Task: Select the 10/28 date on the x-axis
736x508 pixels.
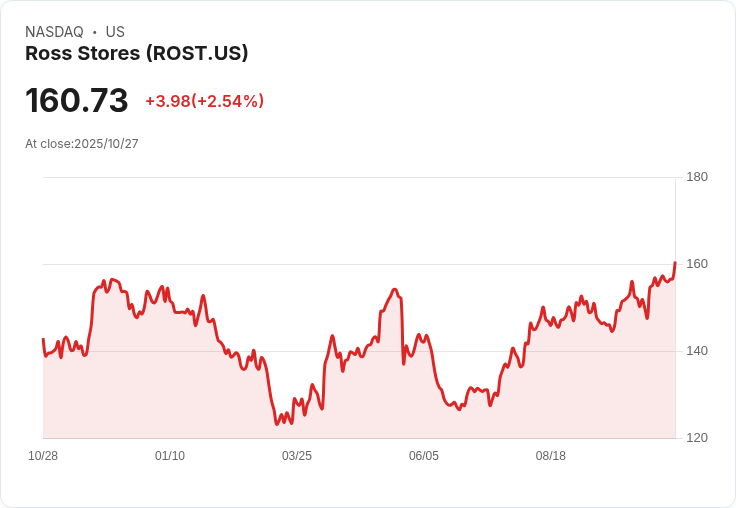Action: coord(43,456)
